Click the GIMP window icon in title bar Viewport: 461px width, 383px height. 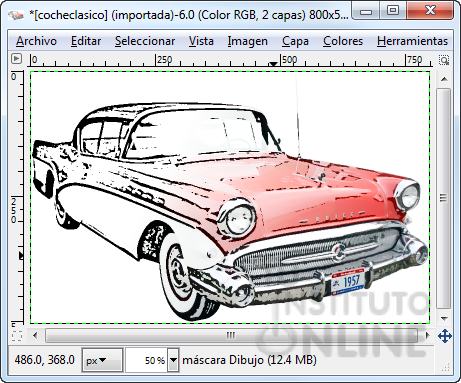(16, 15)
